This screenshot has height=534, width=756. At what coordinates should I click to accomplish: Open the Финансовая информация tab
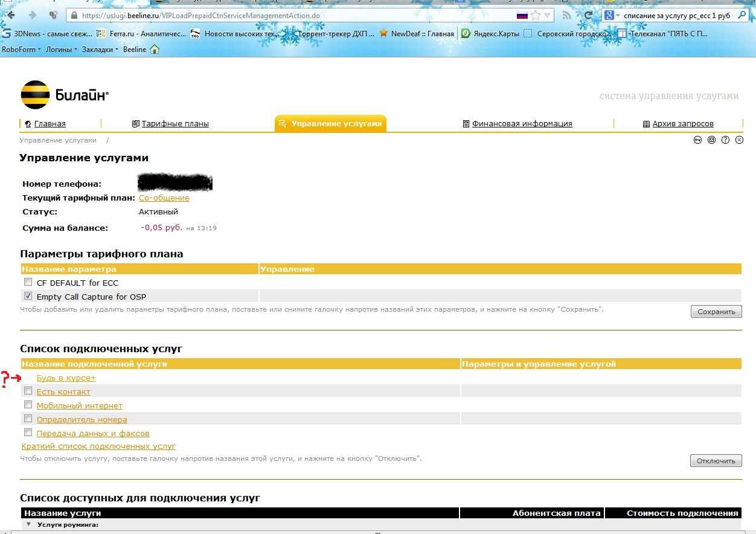point(522,124)
